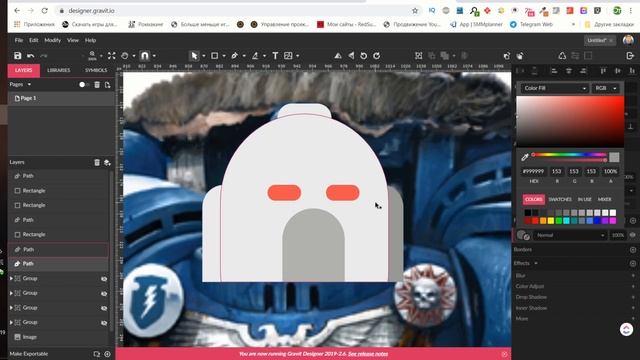Delete the current page with the trash icon
The height and width of the screenshot is (360, 640).
[x=97, y=84]
